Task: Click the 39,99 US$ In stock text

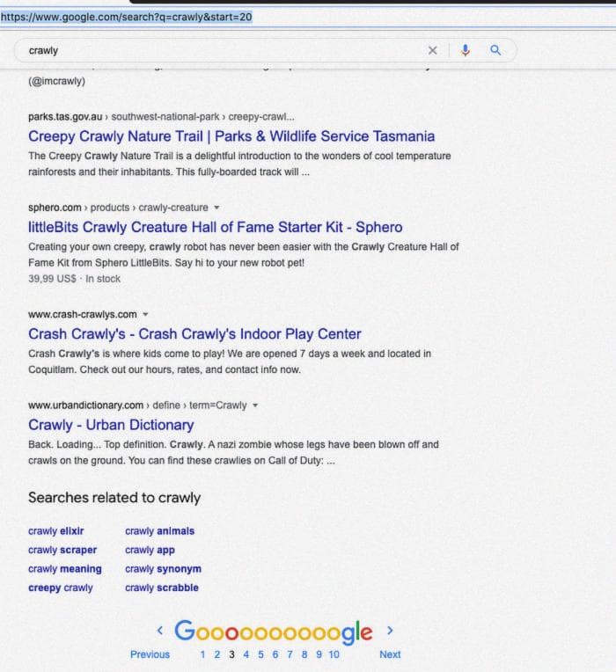Action: coord(75,279)
